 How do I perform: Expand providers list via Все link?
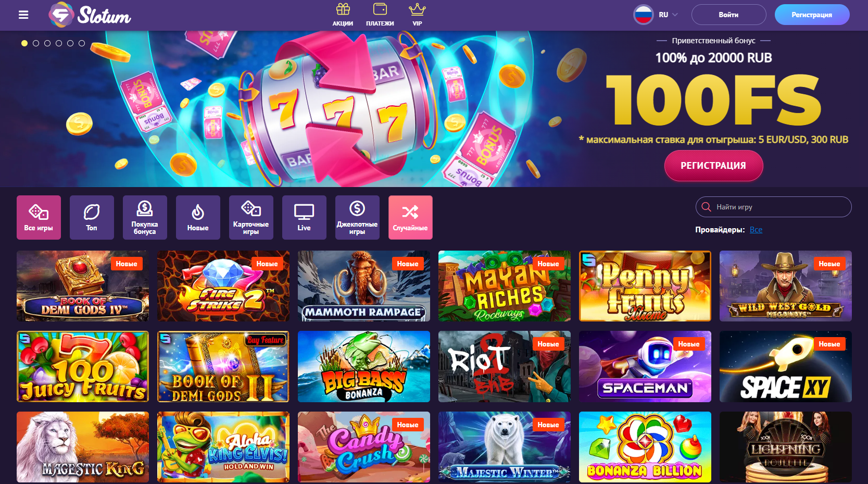coord(756,230)
